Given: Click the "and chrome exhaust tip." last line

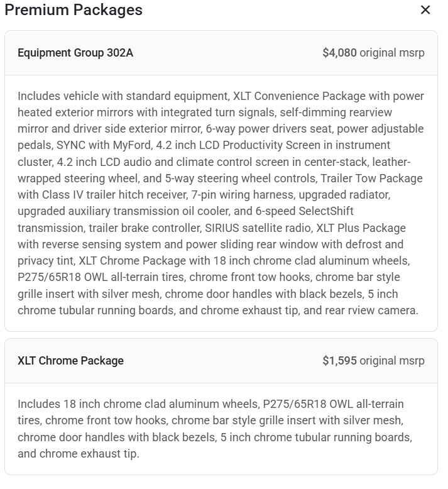Looking at the screenshot, I should pyautogui.click(x=78, y=453).
